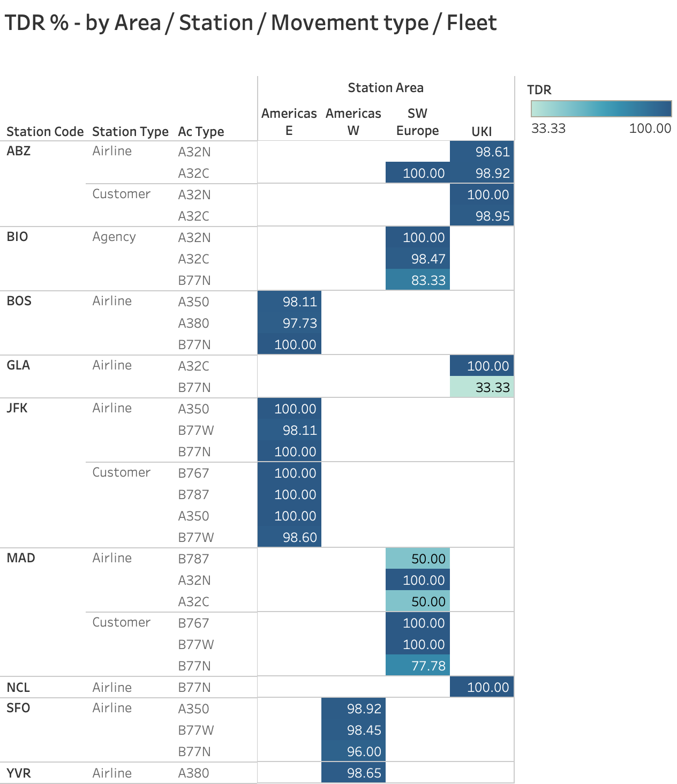Image resolution: width=677 pixels, height=784 pixels.
Task: Click the SW Europe column header
Action: point(417,122)
